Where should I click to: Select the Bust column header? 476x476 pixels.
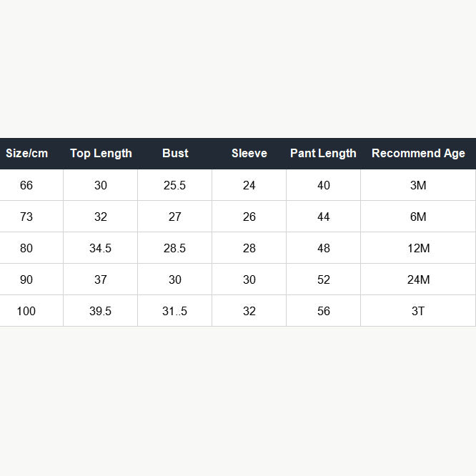(175, 153)
